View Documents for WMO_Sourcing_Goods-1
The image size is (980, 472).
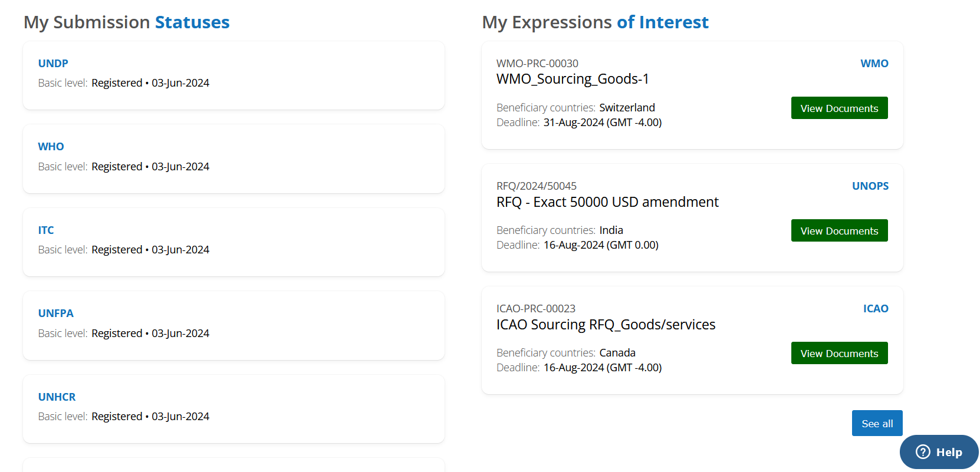tap(839, 108)
